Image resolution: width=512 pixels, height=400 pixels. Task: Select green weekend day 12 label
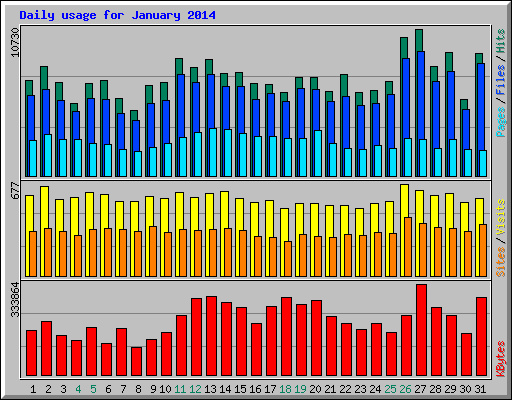(195, 389)
